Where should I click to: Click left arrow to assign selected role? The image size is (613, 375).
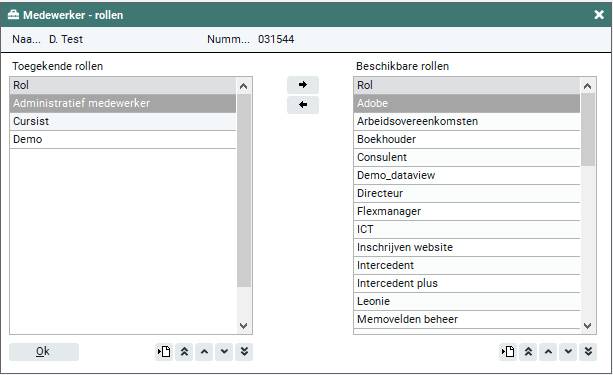(x=303, y=105)
